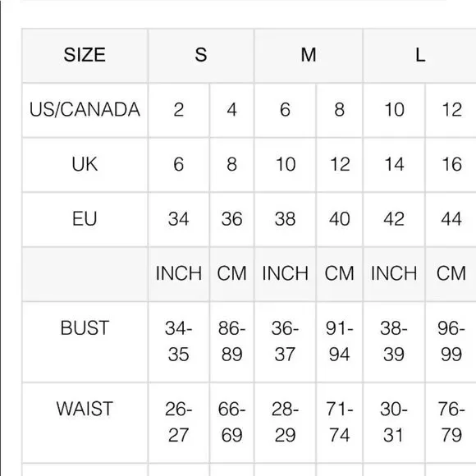Click the bust 91-94 cm cell

(340, 342)
